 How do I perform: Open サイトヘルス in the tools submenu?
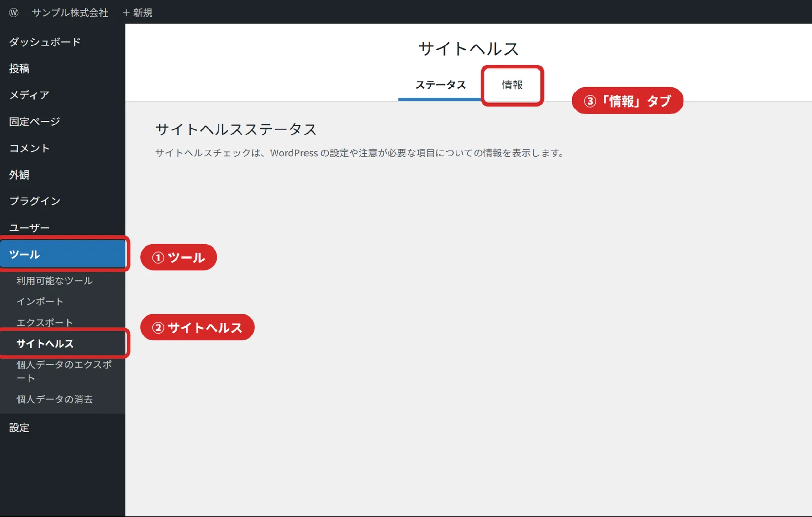(x=45, y=343)
